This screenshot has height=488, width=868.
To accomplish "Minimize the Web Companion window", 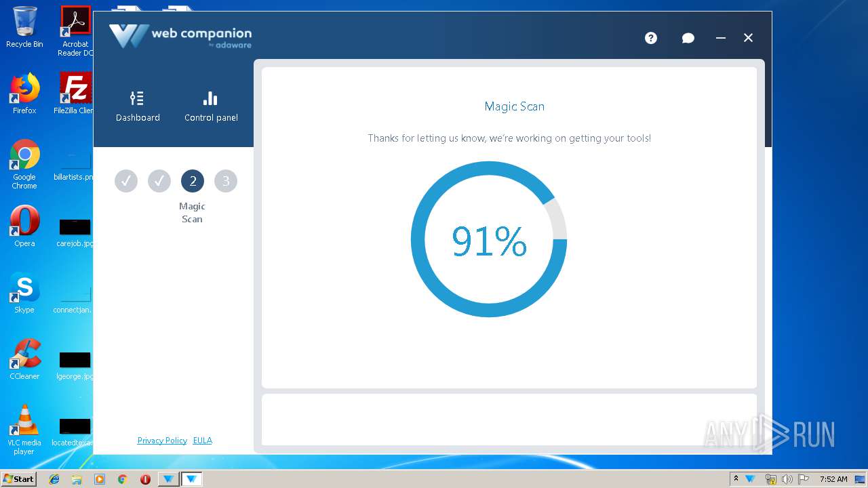I will 721,38.
